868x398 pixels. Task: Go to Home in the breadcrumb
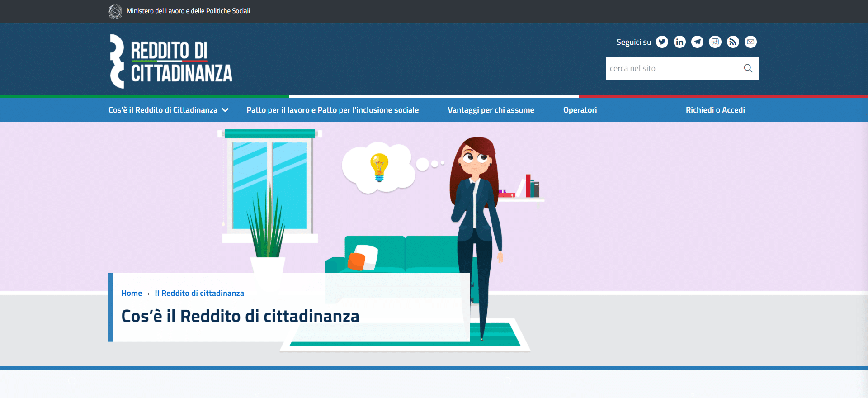tap(132, 293)
